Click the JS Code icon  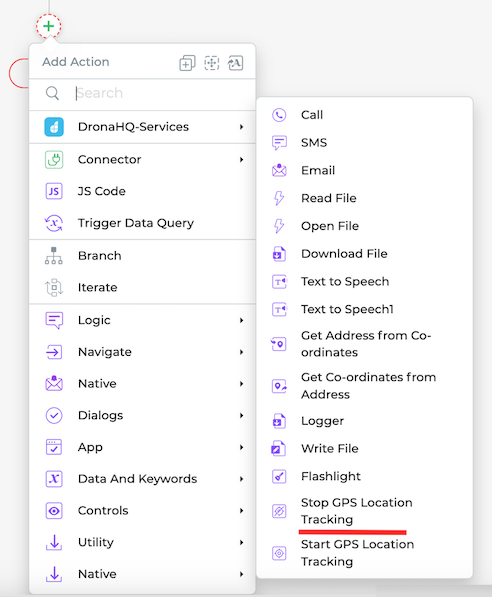[54, 191]
